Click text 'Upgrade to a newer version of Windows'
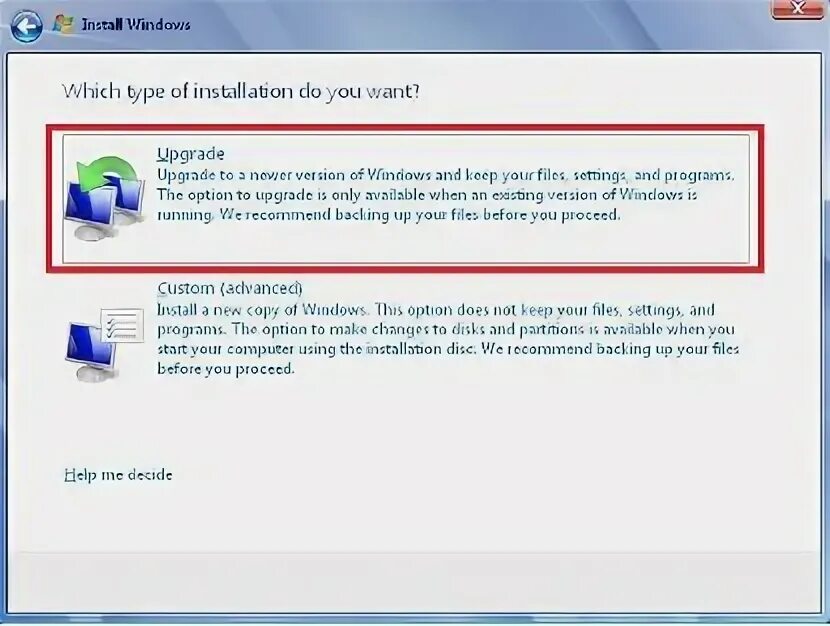 pos(295,175)
